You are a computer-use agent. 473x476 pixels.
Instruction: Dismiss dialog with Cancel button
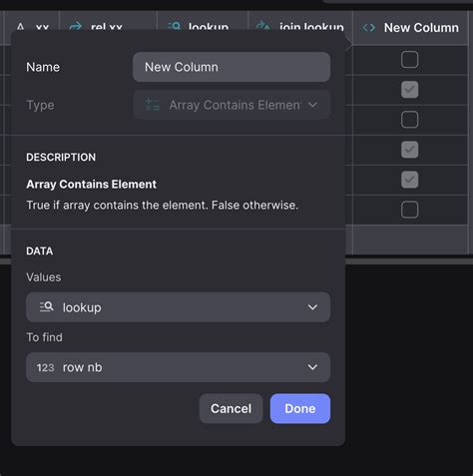pyautogui.click(x=231, y=408)
